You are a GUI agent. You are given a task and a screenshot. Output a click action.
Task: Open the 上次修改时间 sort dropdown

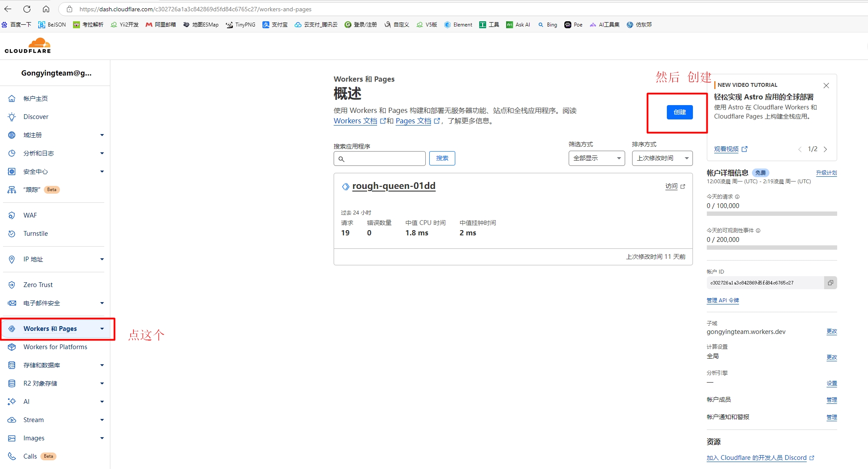coord(662,159)
